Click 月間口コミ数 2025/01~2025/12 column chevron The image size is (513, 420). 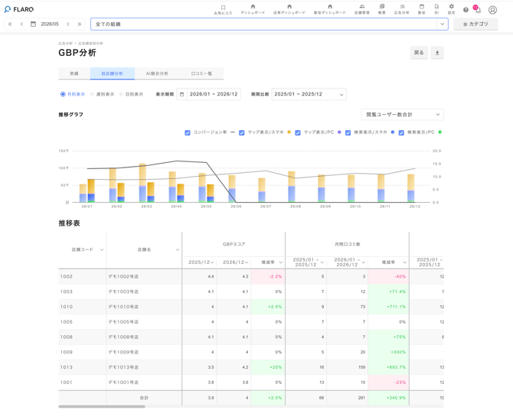322,262
